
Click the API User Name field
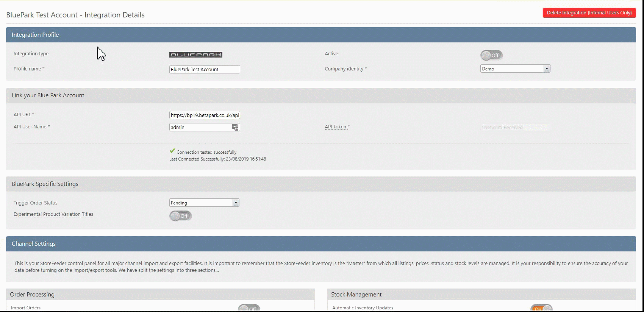click(x=205, y=127)
